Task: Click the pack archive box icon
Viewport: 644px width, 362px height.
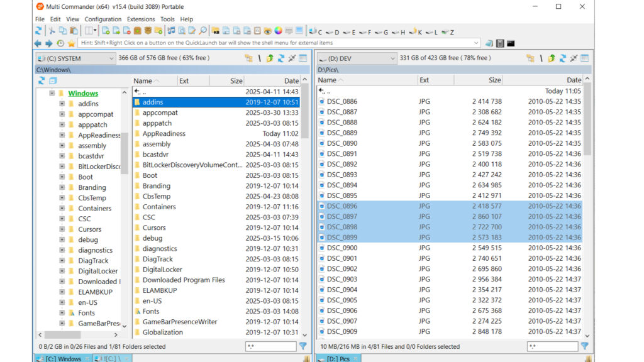Action: tap(138, 31)
